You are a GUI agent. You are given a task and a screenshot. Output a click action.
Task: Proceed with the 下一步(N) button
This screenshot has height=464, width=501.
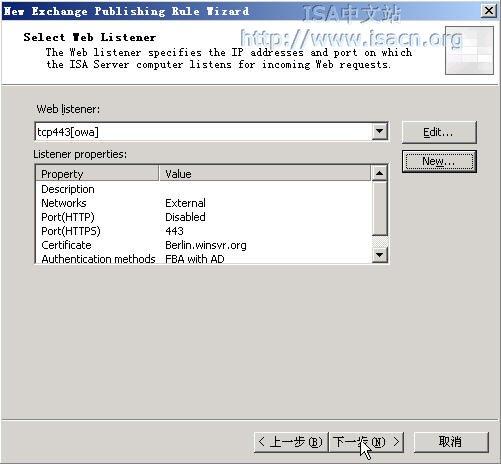point(366,442)
